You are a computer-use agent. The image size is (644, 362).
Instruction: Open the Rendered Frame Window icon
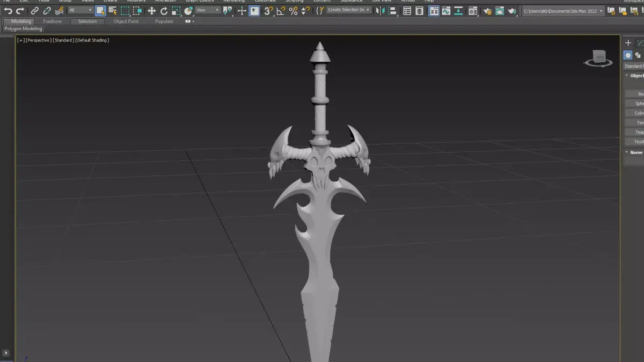pyautogui.click(x=500, y=11)
